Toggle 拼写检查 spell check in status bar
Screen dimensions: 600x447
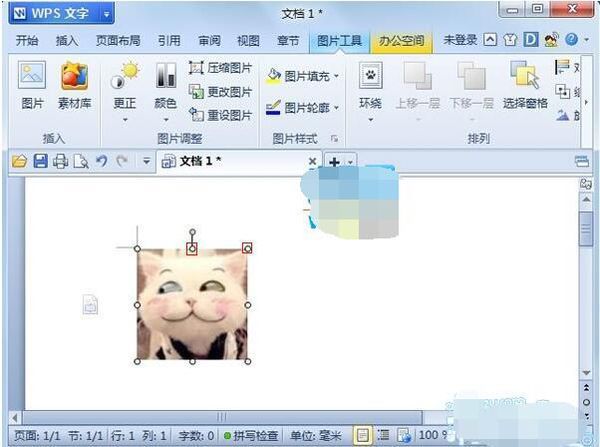point(251,436)
